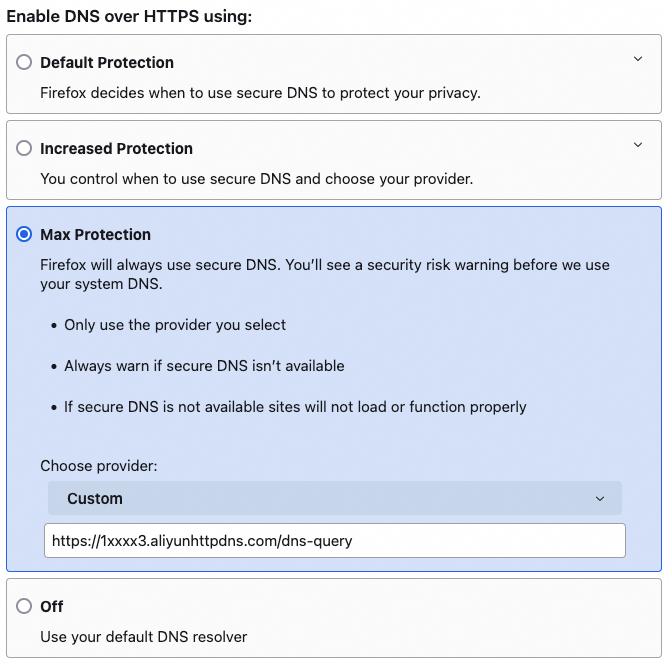The width and height of the screenshot is (669, 665).
Task: Click the "Only use the provider you select" bullet
Action: click(x=175, y=325)
